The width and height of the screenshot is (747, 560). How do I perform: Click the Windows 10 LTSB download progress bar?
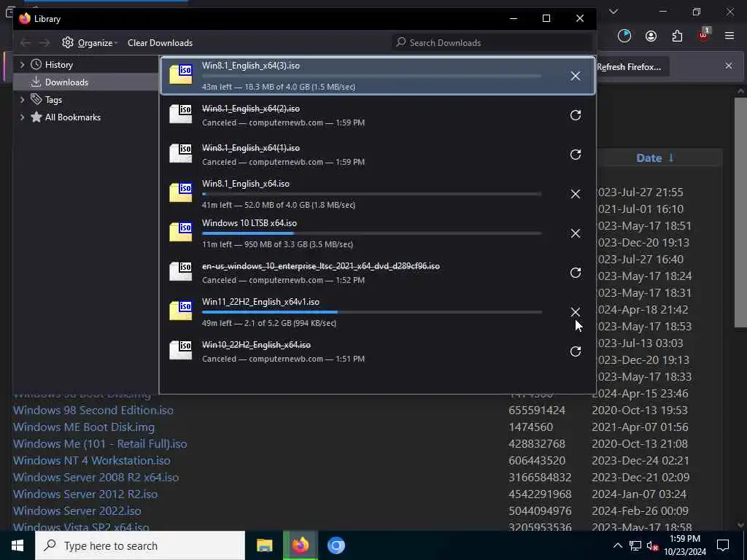[x=372, y=233]
